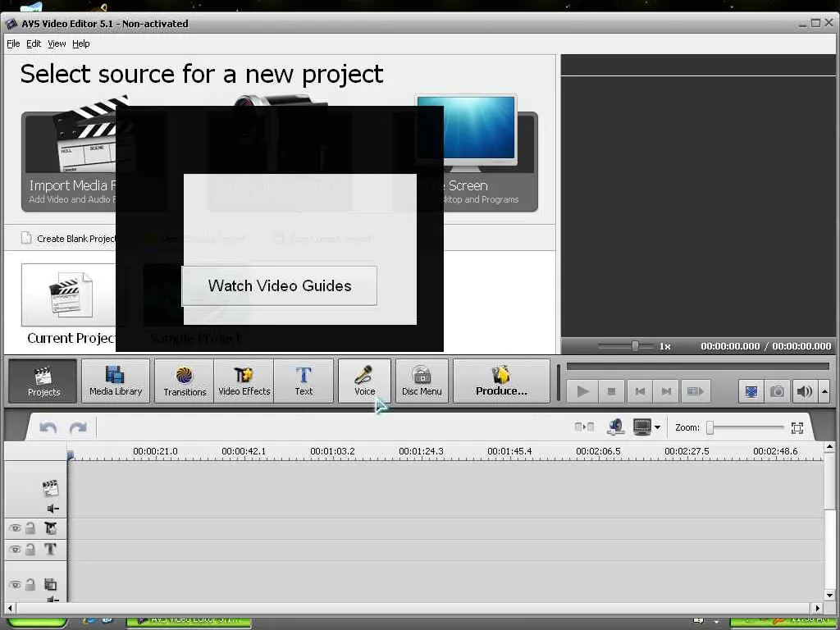Click horizontal scrollbar right arrow
840x630 pixels.
818,608
